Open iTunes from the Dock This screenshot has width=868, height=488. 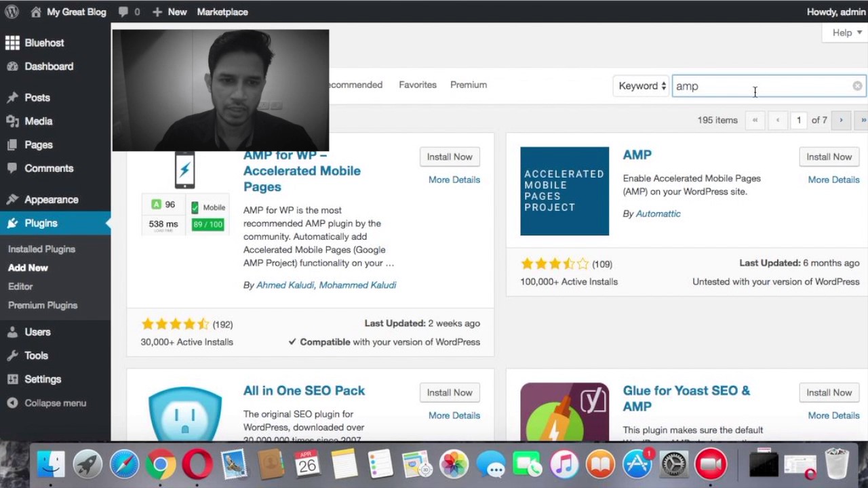pos(564,465)
